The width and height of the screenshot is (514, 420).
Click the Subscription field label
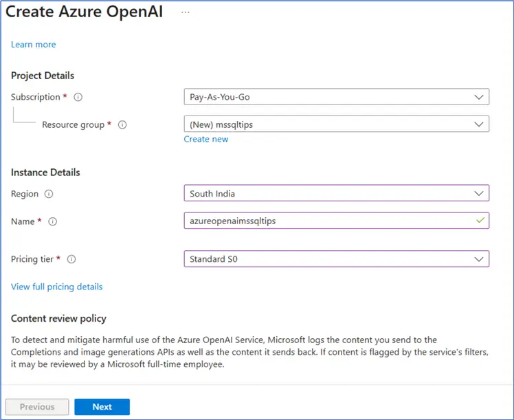point(36,97)
